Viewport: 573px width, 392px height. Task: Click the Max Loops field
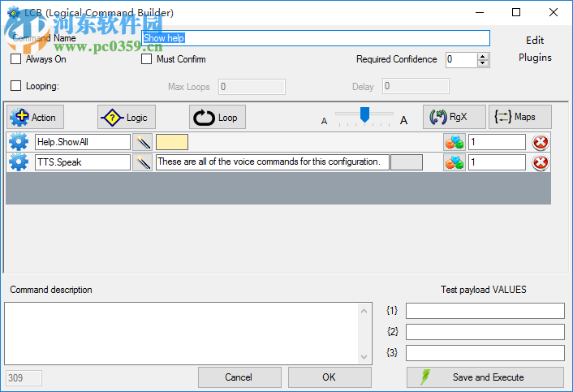pyautogui.click(x=252, y=87)
